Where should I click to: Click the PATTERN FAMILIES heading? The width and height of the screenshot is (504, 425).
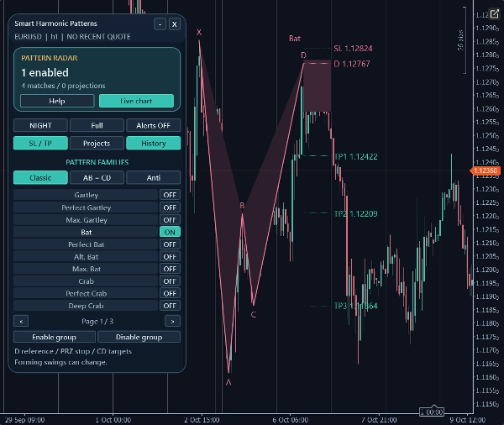tap(97, 162)
